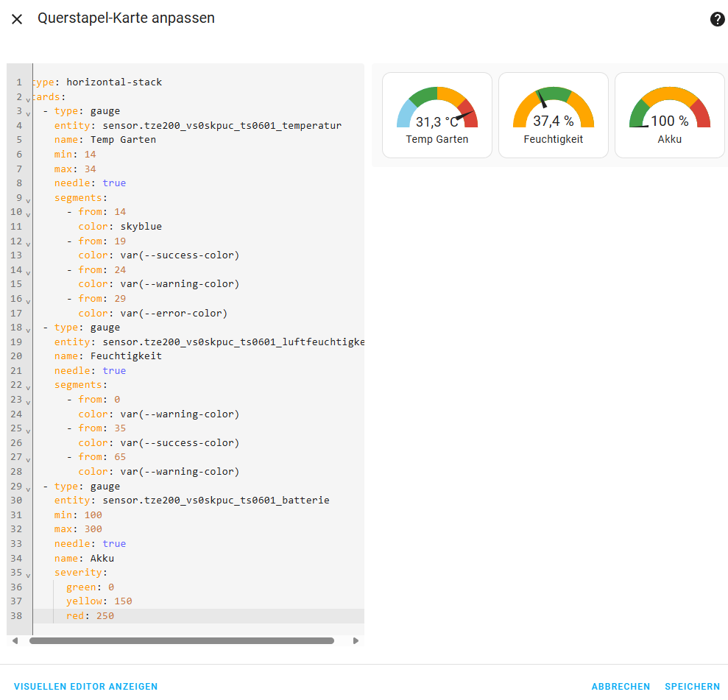The height and width of the screenshot is (700, 728).
Task: Click the yellow value 150 on line 37
Action: pos(123,601)
